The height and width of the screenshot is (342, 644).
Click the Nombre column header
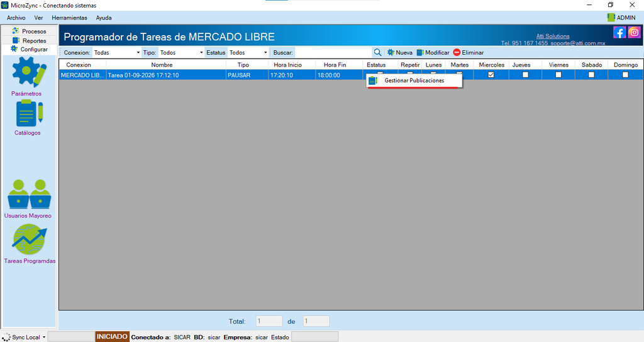(x=166, y=65)
